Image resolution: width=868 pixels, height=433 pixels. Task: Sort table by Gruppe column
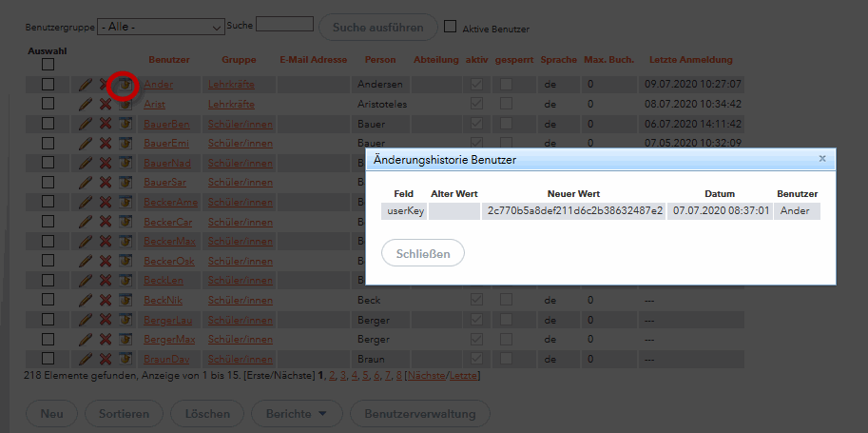(239, 60)
